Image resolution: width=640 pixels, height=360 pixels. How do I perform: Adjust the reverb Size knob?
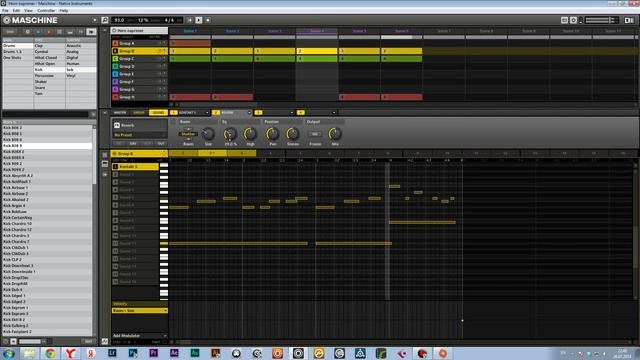point(208,133)
